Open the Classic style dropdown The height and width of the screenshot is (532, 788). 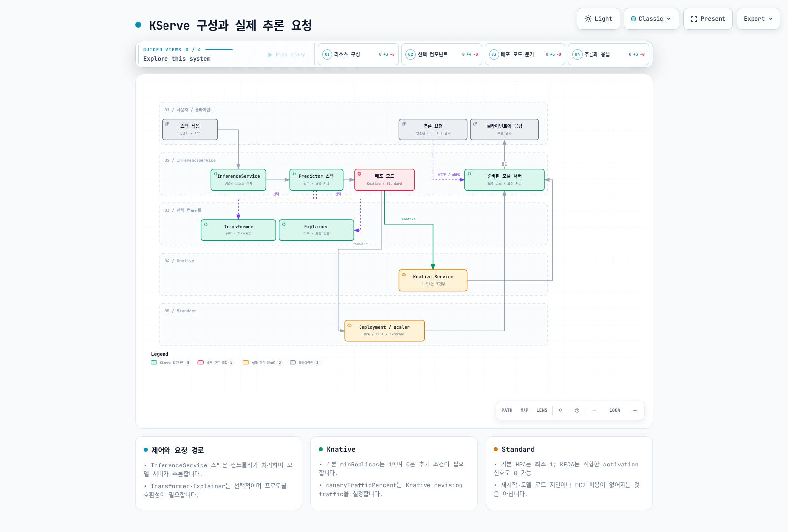coord(651,19)
